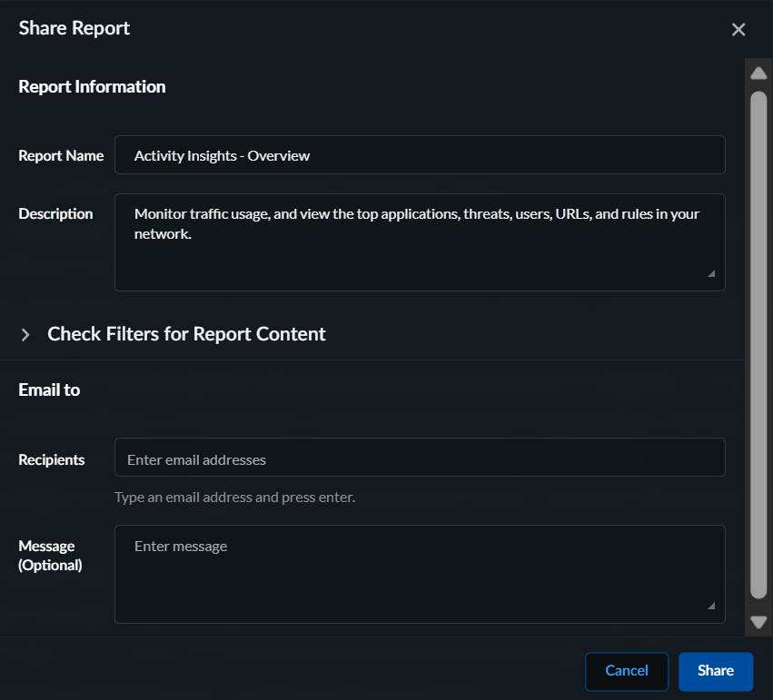Click the Message (Optional) label
Viewport: 773px width, 700px height.
[50, 556]
